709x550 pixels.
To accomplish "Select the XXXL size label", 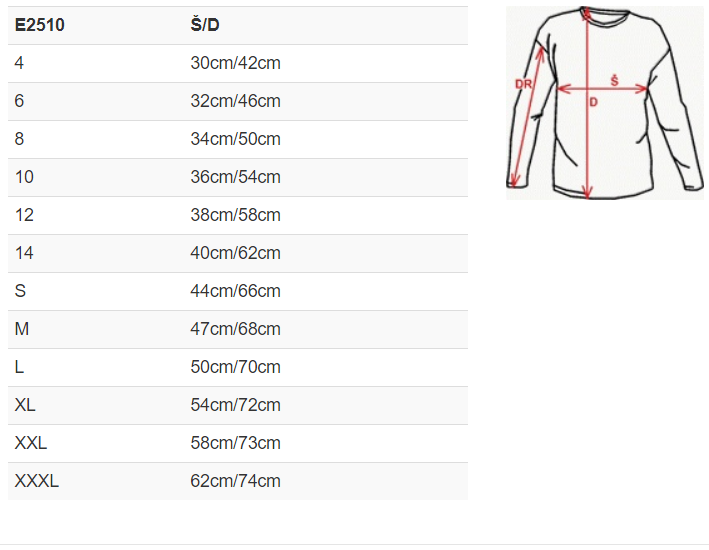I will pos(37,481).
